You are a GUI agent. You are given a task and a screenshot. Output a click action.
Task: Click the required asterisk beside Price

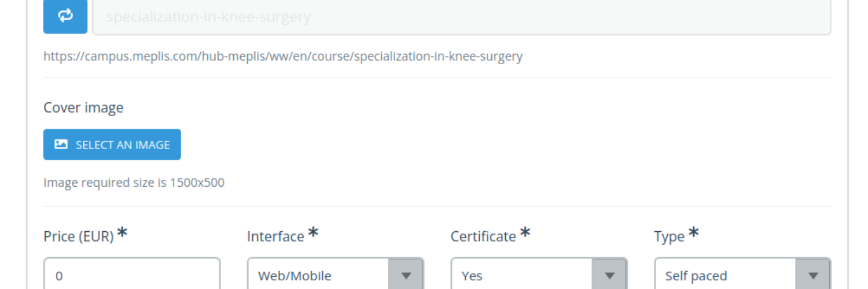pos(122,233)
